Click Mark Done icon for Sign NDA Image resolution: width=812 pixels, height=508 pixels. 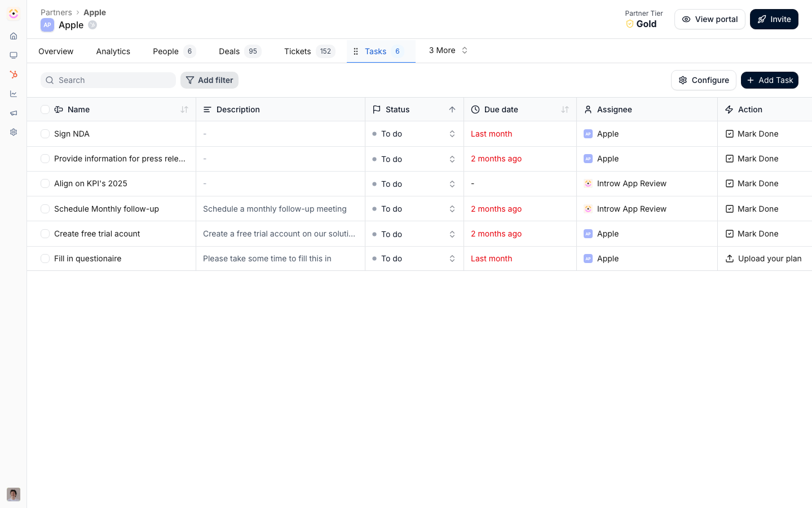click(730, 134)
